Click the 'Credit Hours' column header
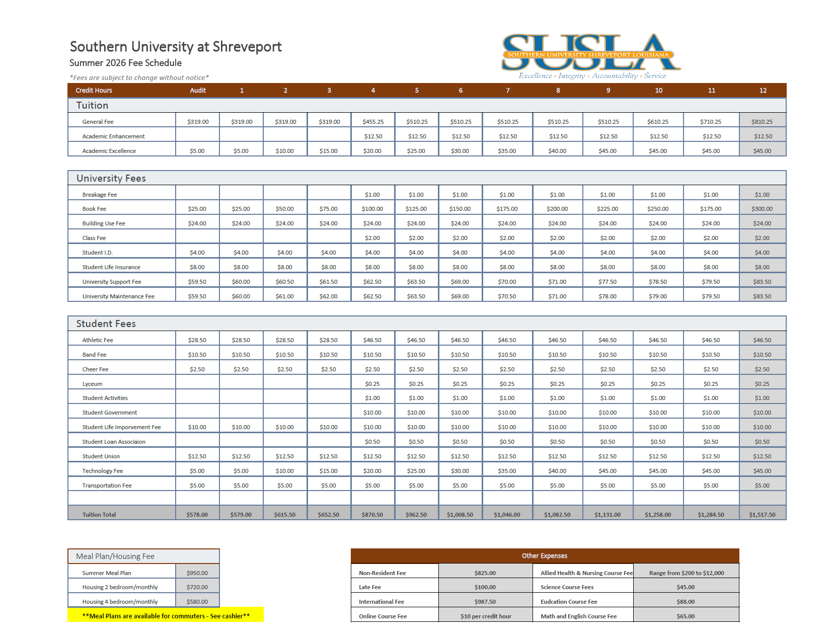 (94, 91)
